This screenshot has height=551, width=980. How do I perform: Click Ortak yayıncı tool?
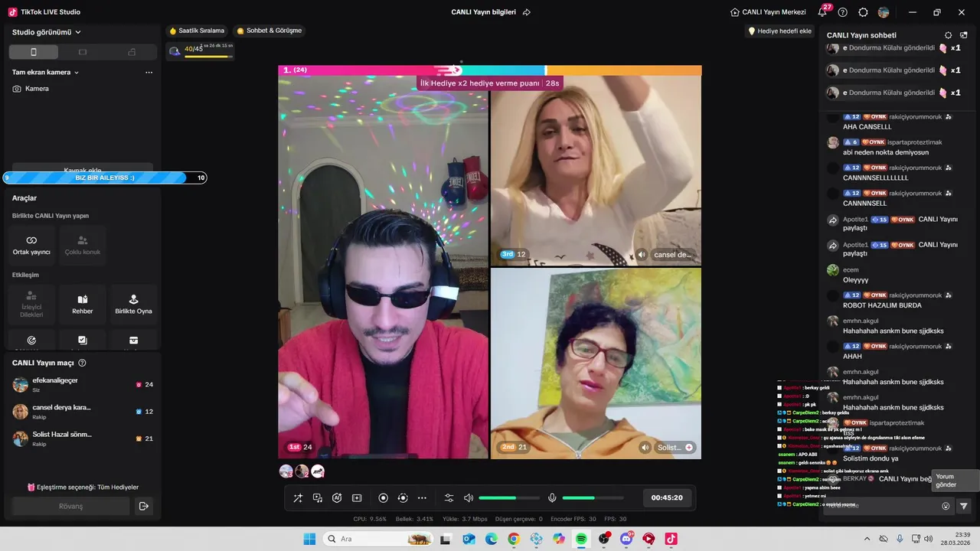click(31, 245)
